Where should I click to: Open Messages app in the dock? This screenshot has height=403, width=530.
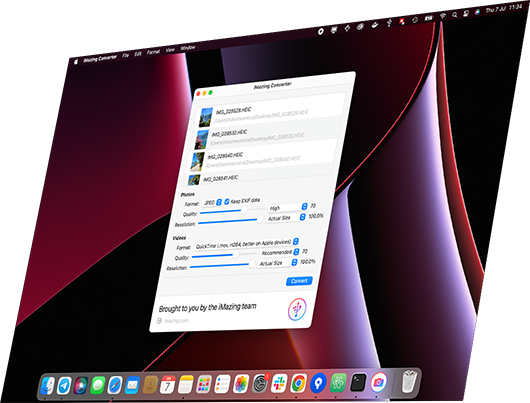(x=98, y=385)
